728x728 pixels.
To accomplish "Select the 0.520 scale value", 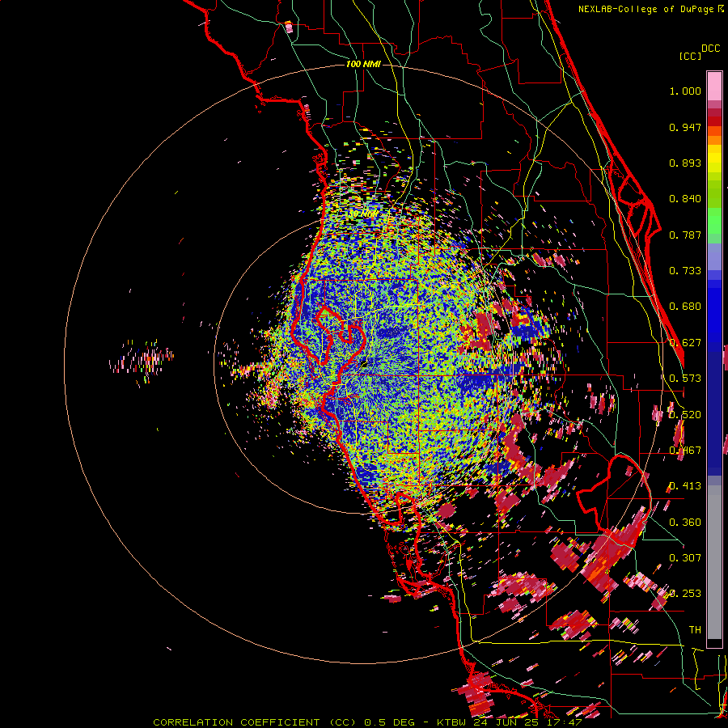I will click(x=685, y=415).
